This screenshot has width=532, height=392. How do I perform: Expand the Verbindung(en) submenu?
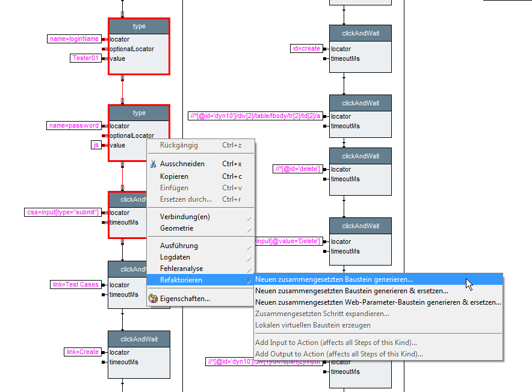pyautogui.click(x=185, y=217)
